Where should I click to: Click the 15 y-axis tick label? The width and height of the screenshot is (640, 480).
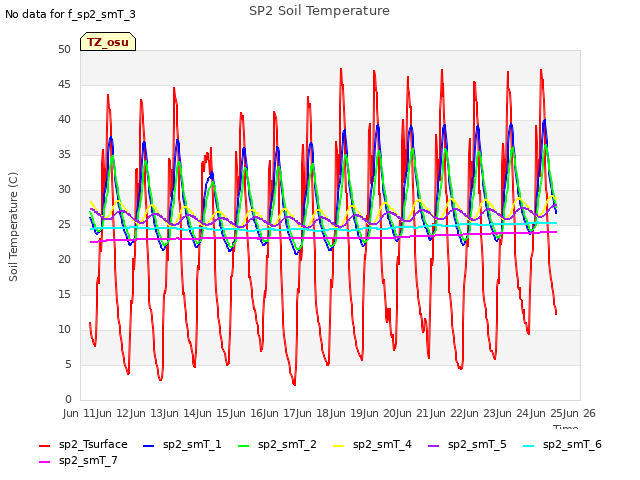coord(64,295)
